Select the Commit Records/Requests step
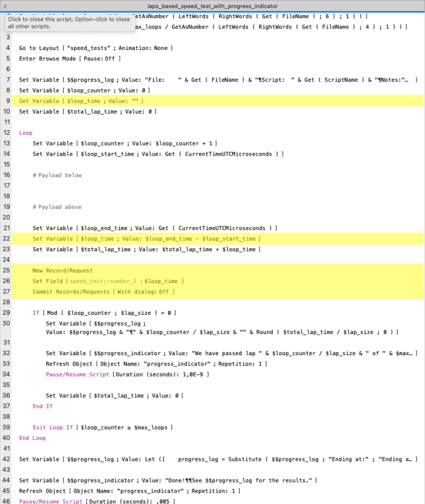425x504 pixels. coord(103,291)
